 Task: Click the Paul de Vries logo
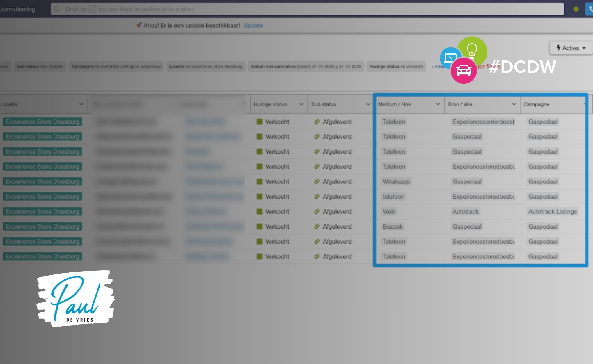[75, 299]
